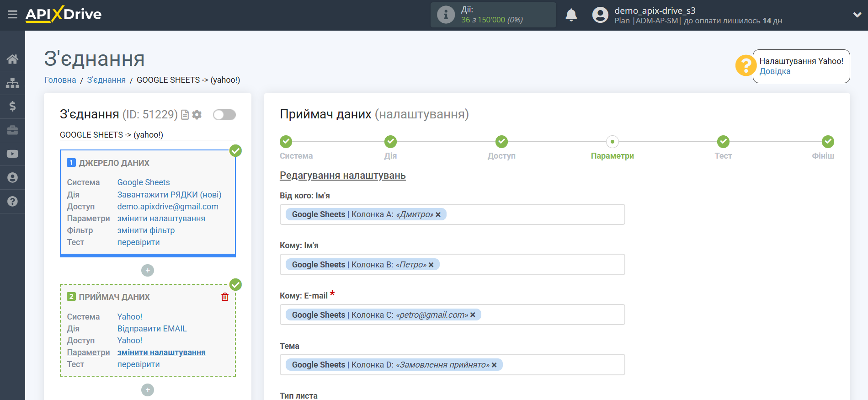868x400 pixels.
Task: Click source перевірити test link
Action: click(x=138, y=242)
